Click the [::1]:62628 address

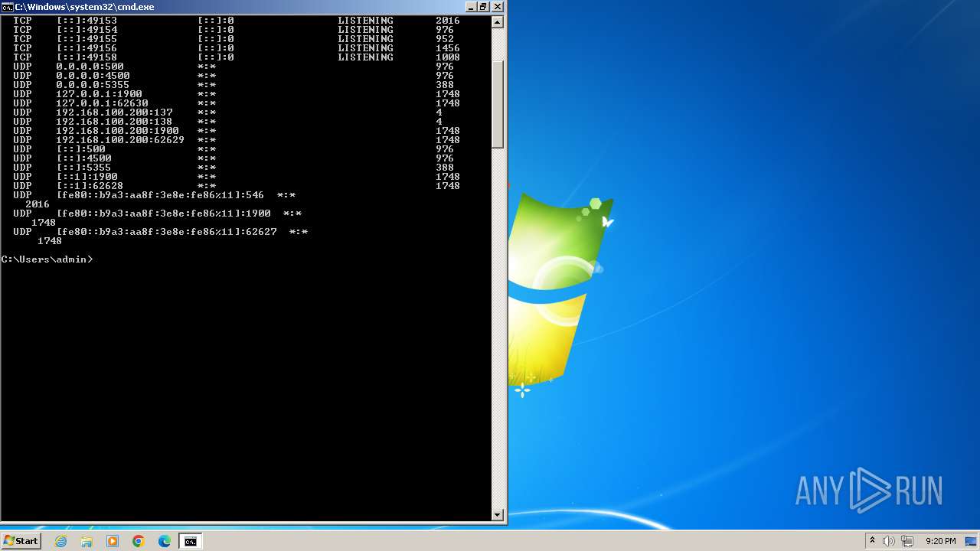(90, 186)
